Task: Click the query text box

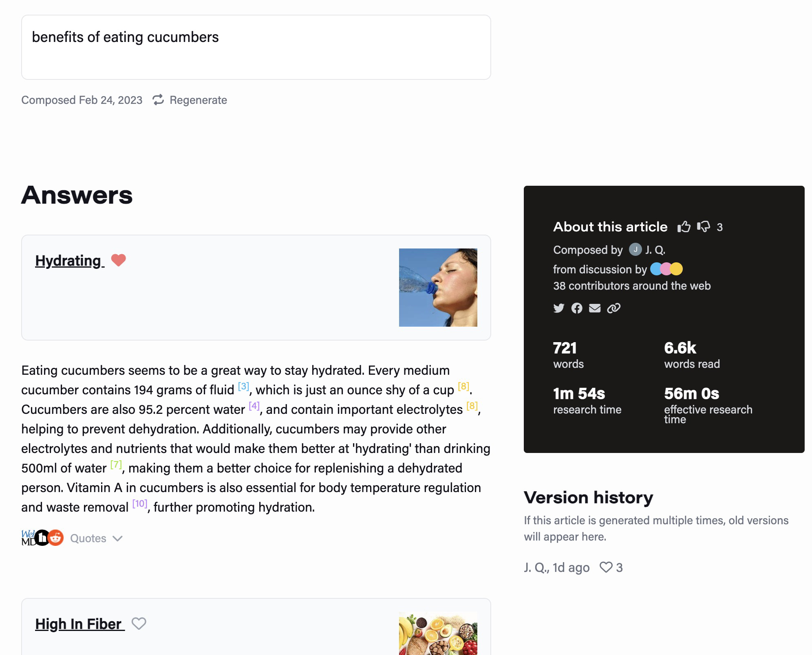Action: tap(256, 47)
